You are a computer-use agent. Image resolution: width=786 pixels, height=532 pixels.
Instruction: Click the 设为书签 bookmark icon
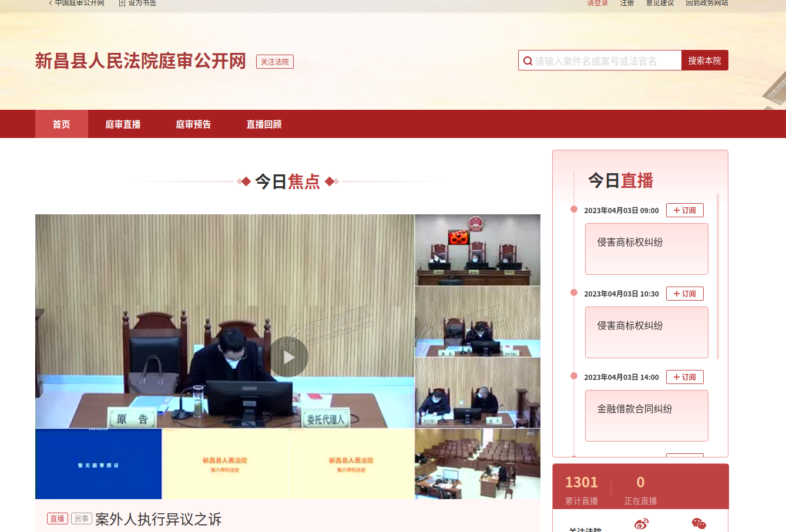[x=122, y=3]
